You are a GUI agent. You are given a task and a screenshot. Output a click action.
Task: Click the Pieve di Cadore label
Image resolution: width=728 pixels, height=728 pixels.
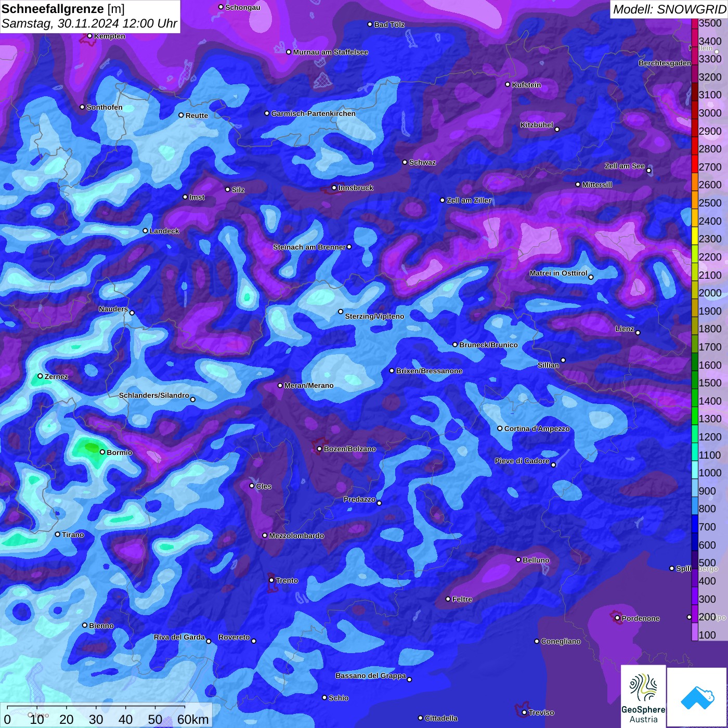[522, 461]
